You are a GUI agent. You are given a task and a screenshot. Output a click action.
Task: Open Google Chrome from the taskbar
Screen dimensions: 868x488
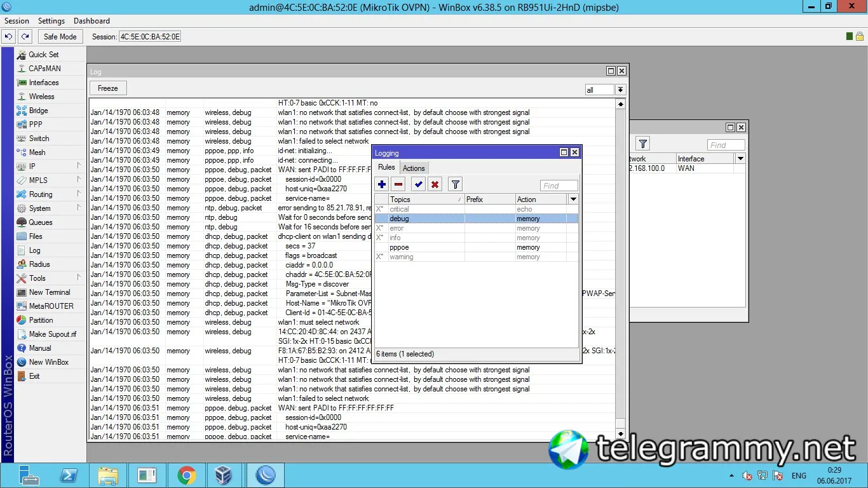tap(186, 475)
